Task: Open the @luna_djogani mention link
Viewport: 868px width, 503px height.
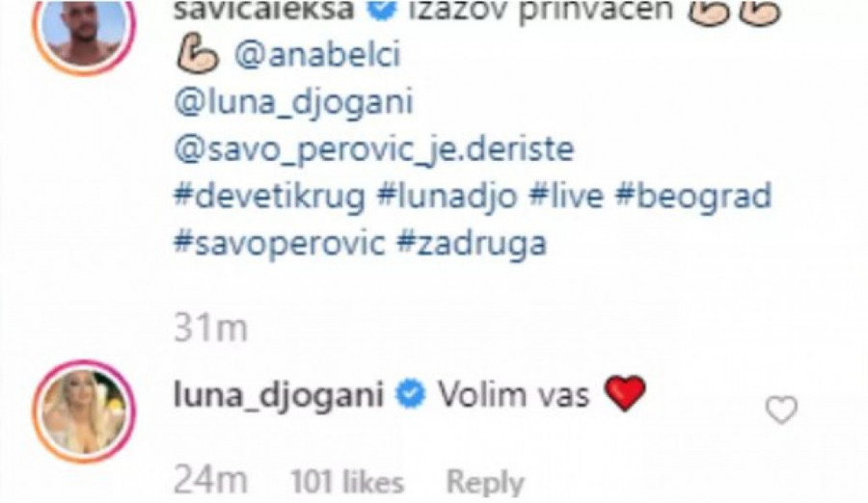Action: (x=293, y=103)
